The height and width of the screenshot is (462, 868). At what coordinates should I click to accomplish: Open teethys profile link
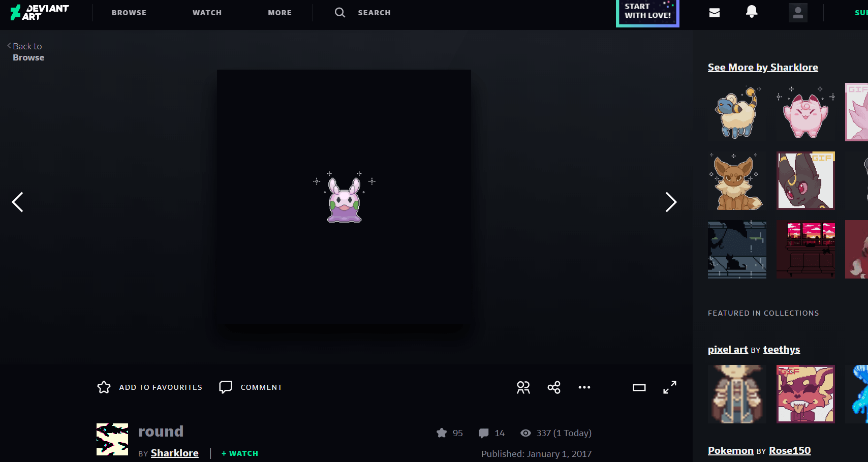tap(782, 349)
